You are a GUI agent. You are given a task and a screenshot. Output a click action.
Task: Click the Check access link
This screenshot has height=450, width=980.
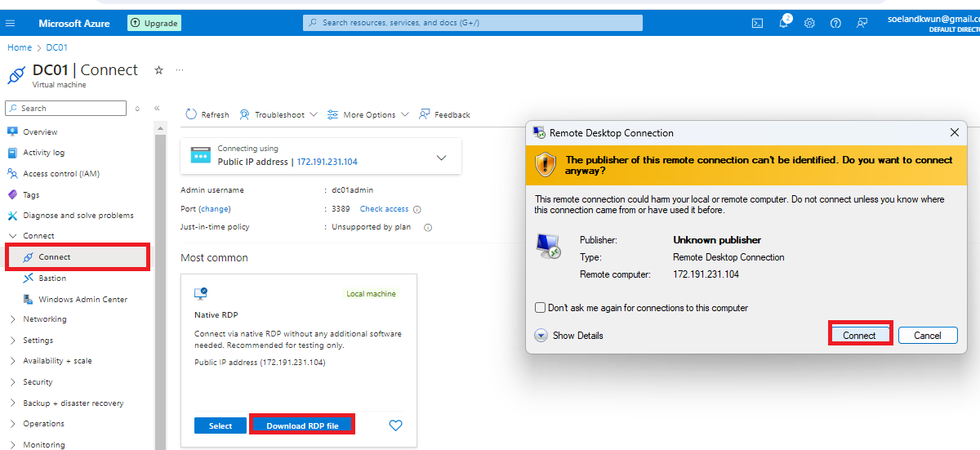384,209
